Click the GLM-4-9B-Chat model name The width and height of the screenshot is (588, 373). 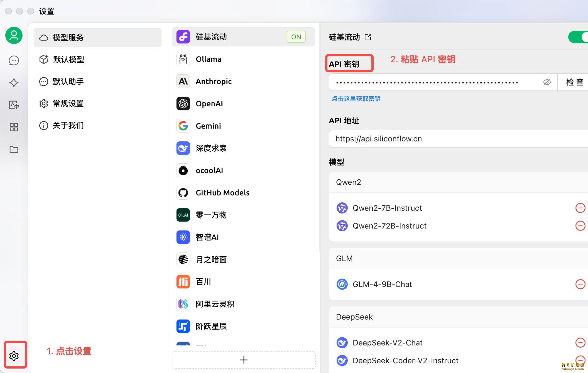click(x=382, y=284)
